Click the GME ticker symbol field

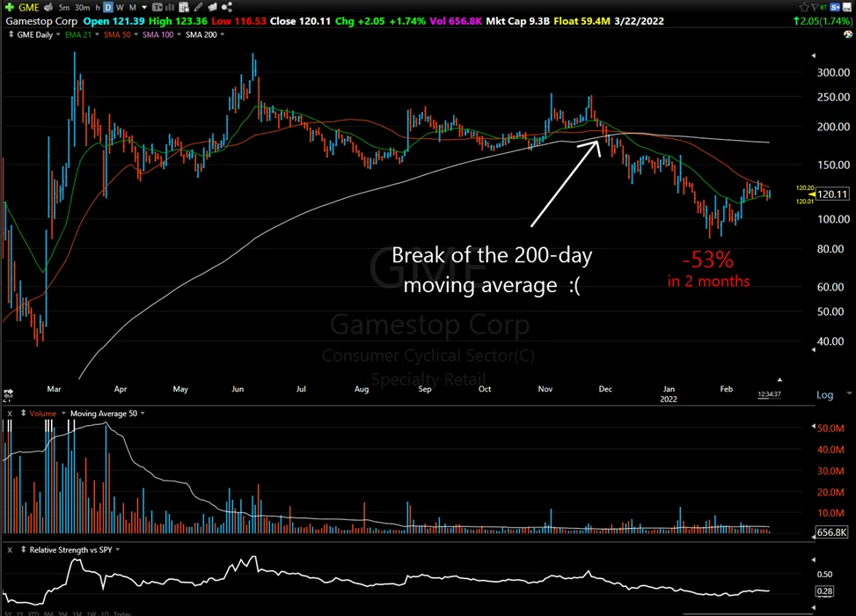(x=29, y=7)
